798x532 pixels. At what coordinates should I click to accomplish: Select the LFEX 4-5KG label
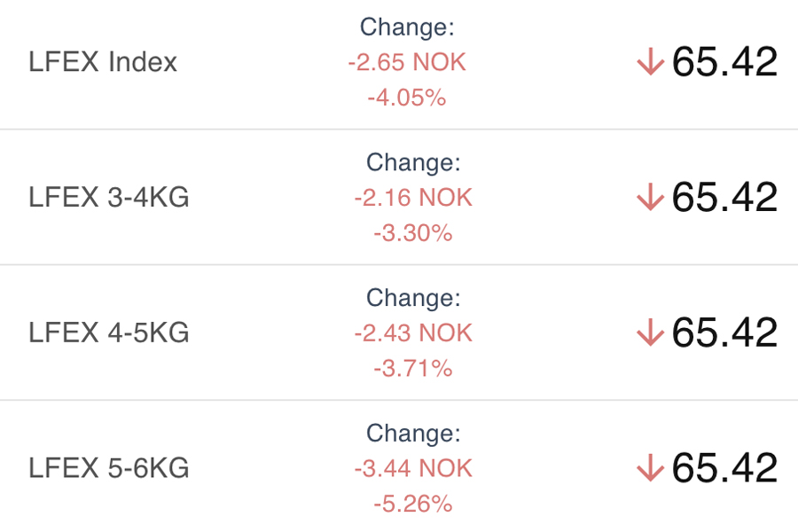[x=109, y=333]
